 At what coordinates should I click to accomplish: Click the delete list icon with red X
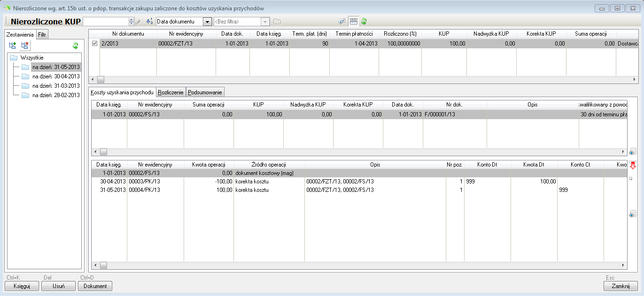tap(25, 46)
